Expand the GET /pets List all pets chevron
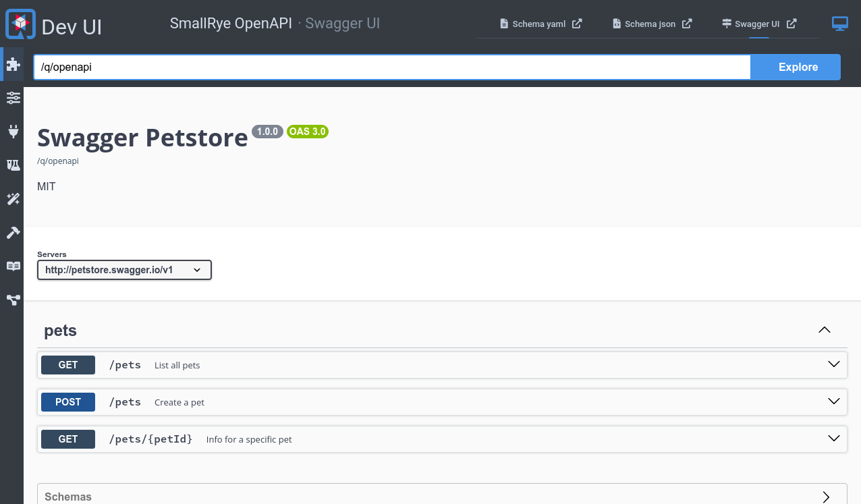Image resolution: width=861 pixels, height=504 pixels. coord(834,364)
